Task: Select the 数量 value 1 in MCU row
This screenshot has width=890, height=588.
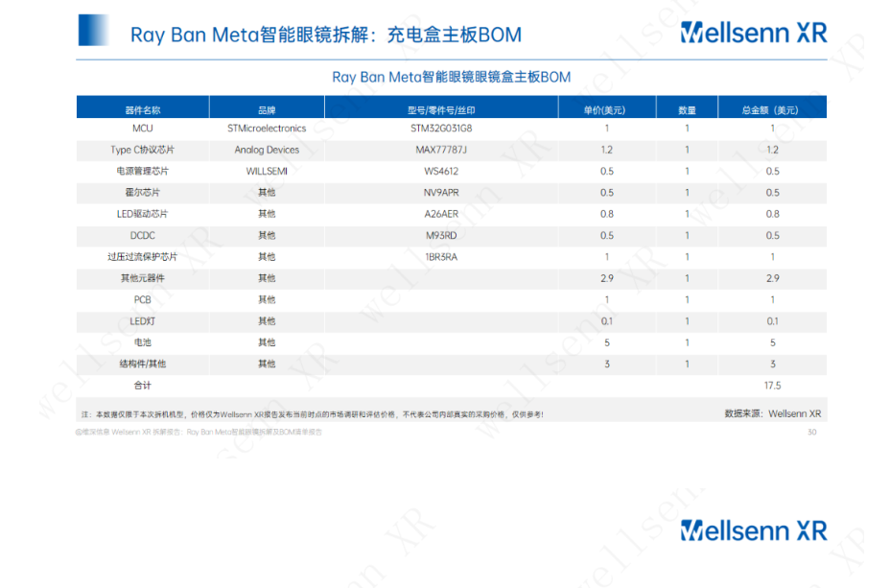Action: (687, 129)
